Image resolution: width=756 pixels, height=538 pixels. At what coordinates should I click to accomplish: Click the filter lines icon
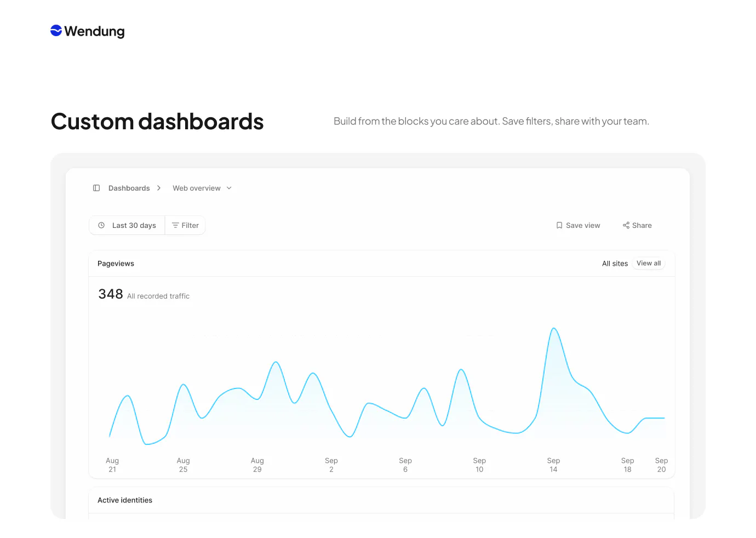tap(175, 225)
